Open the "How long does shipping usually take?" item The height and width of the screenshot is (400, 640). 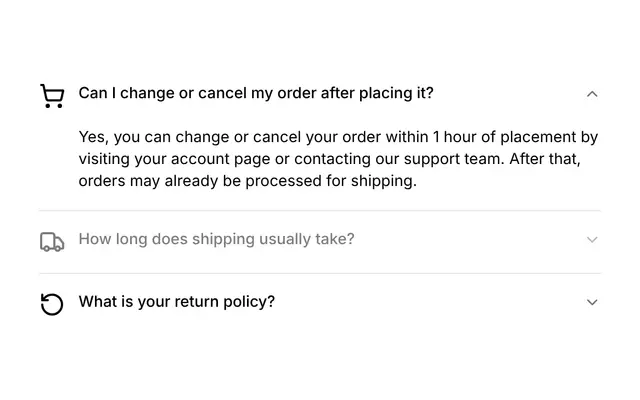click(216, 239)
